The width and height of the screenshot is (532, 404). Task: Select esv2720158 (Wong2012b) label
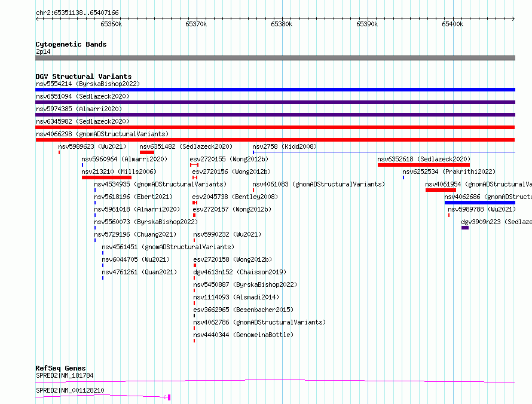click(x=233, y=259)
